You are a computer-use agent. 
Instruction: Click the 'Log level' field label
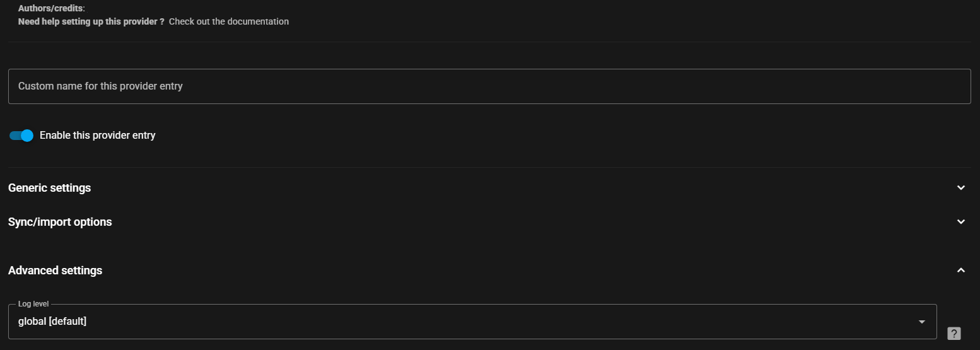coord(33,304)
